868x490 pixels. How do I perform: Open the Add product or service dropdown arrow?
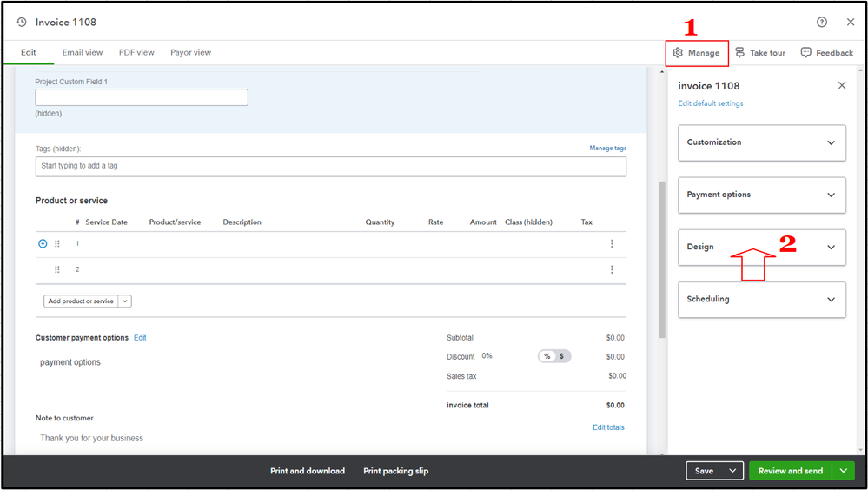pyautogui.click(x=124, y=301)
